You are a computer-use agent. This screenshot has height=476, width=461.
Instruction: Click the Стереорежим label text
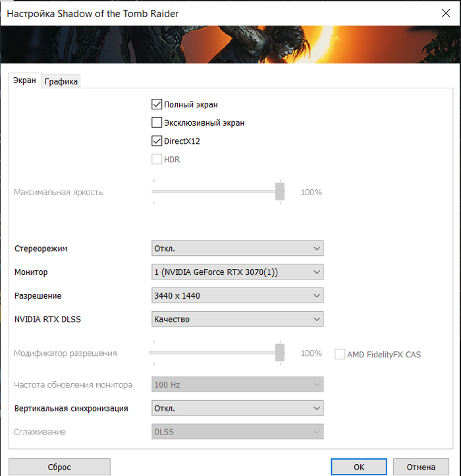(x=41, y=249)
